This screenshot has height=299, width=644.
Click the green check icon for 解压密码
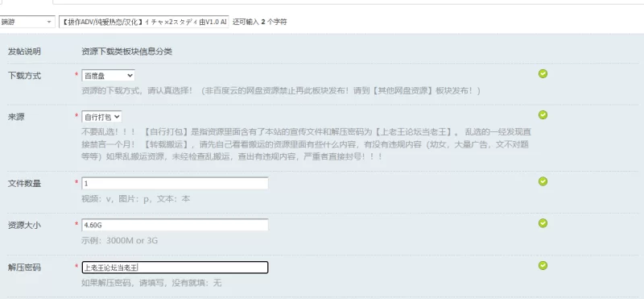543,266
